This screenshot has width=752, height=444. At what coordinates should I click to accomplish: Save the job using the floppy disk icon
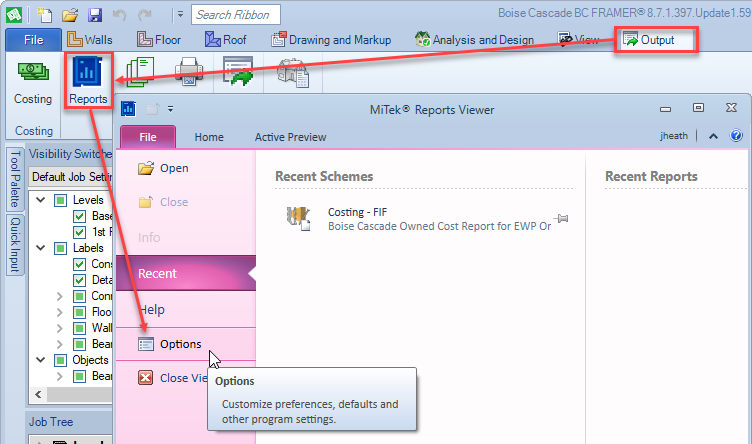[95, 15]
